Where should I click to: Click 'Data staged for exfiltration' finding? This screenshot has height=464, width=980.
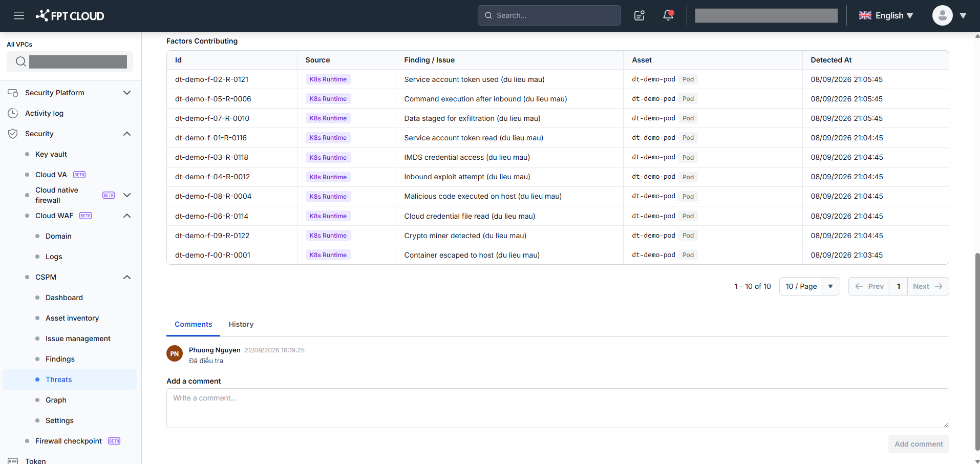point(472,118)
